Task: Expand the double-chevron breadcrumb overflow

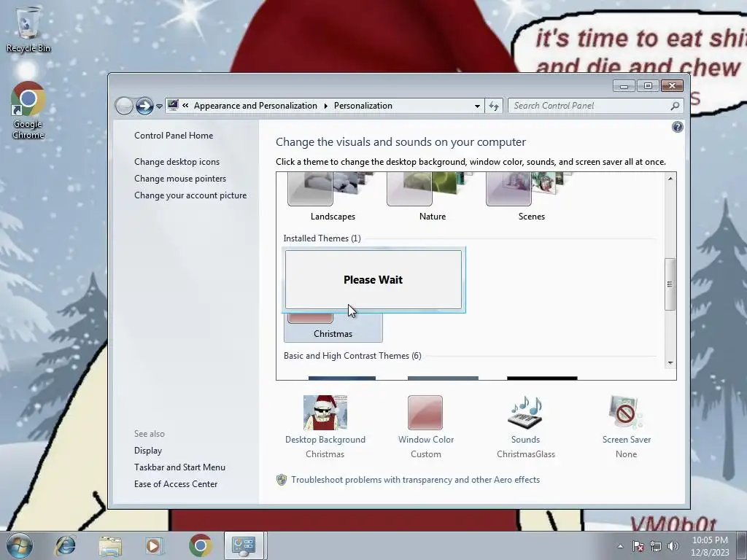Action: click(x=185, y=106)
